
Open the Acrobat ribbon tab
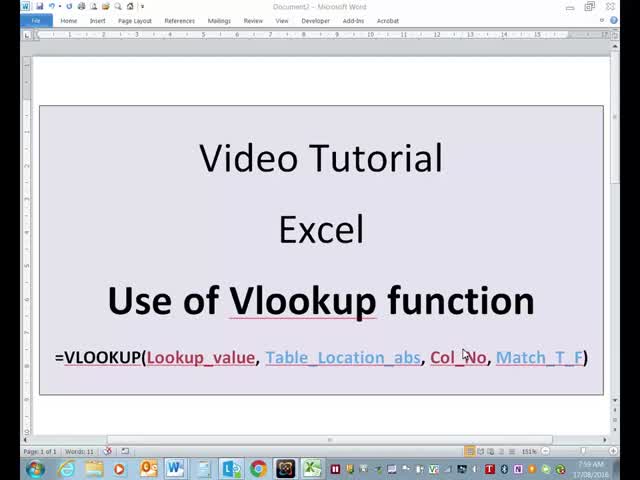click(x=388, y=21)
